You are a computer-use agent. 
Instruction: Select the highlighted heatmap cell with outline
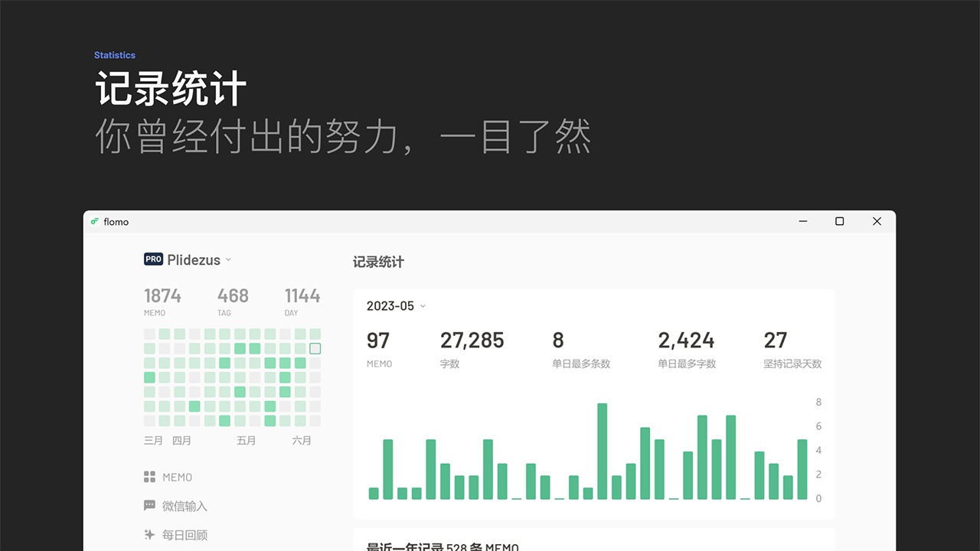(x=315, y=348)
